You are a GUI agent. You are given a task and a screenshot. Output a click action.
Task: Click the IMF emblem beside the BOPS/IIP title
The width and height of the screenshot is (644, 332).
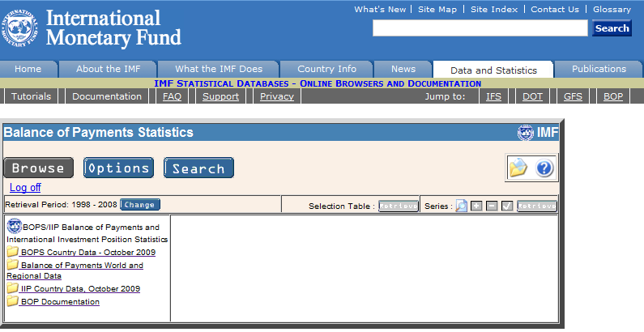click(x=13, y=227)
